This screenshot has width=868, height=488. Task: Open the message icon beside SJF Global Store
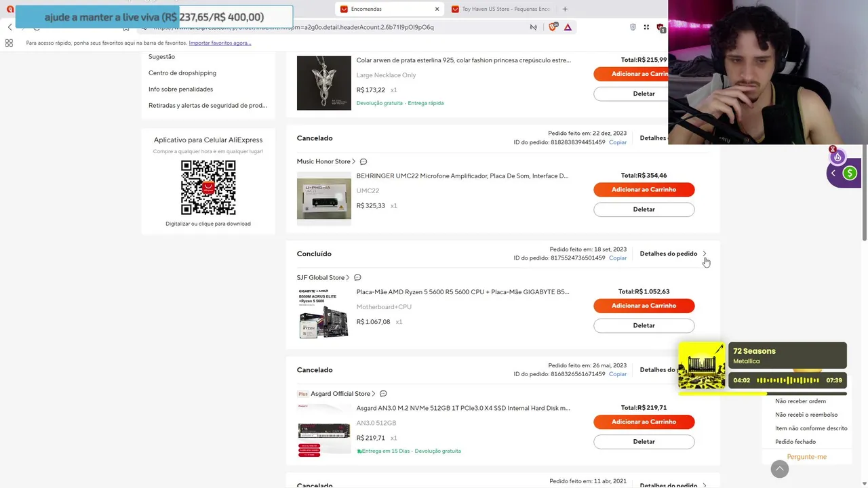[357, 278]
